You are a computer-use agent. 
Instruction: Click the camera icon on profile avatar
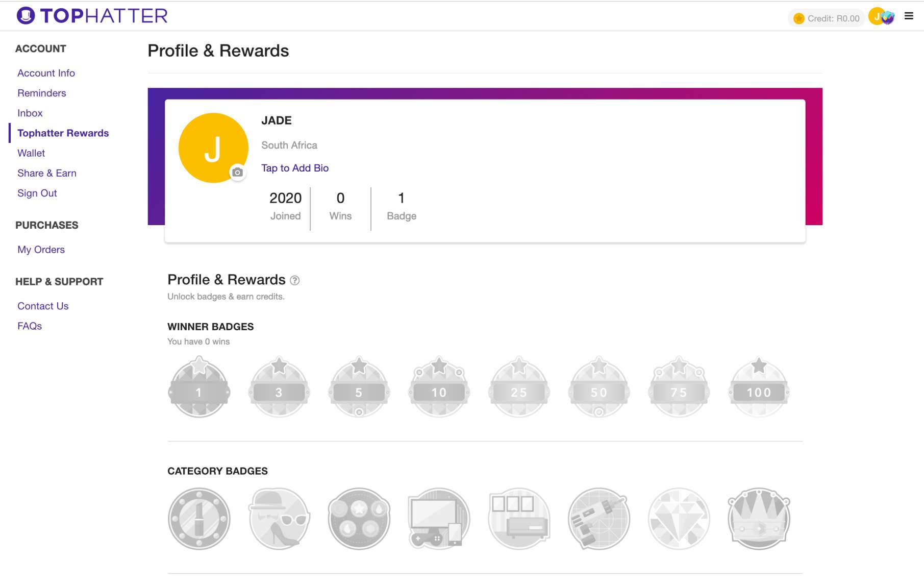point(237,173)
